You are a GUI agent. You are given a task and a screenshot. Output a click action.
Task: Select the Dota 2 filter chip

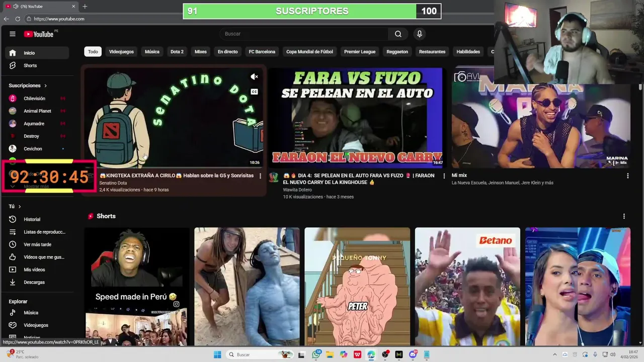click(177, 52)
